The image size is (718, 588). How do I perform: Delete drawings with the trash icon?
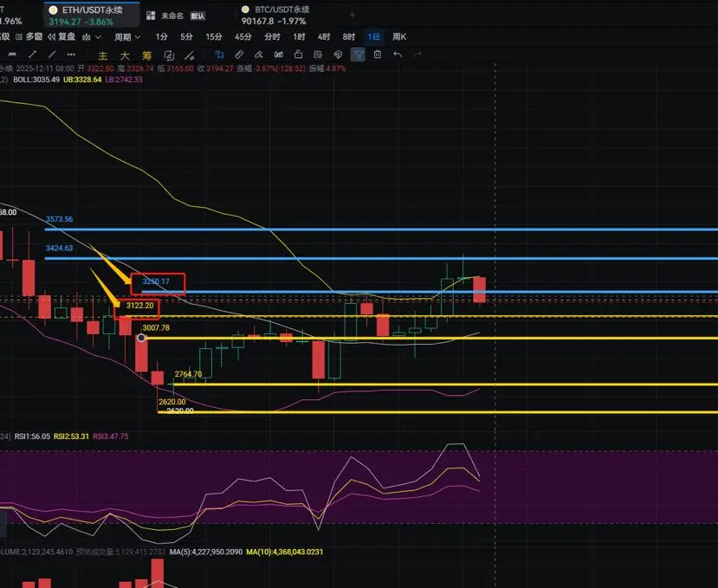(x=378, y=55)
